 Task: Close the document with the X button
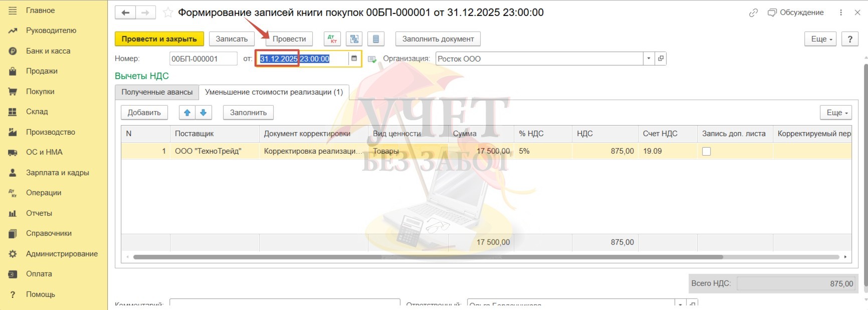pos(857,13)
